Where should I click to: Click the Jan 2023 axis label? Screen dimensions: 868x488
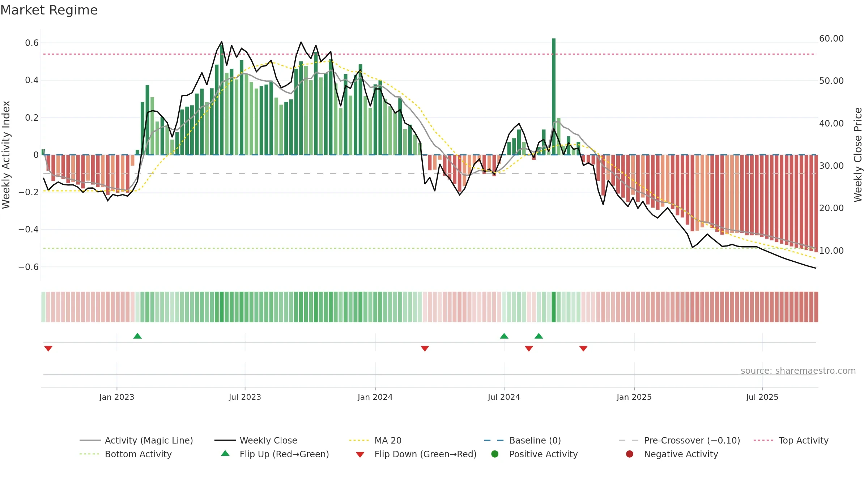click(117, 397)
